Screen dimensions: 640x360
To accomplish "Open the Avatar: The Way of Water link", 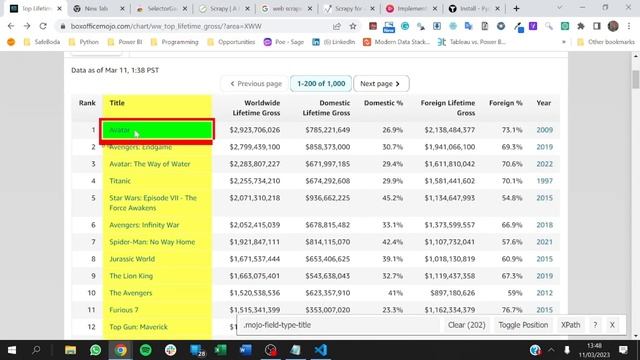I will click(x=150, y=164).
